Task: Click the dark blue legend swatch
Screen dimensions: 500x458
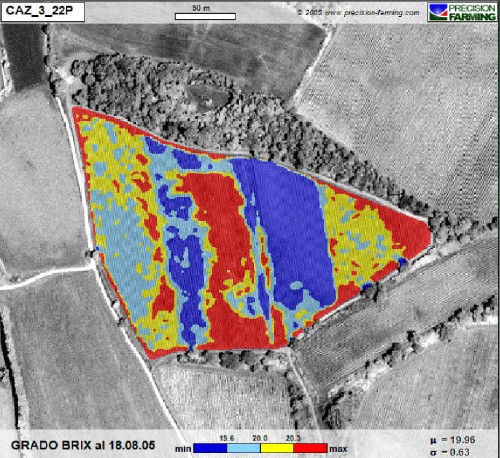Action: point(210,448)
